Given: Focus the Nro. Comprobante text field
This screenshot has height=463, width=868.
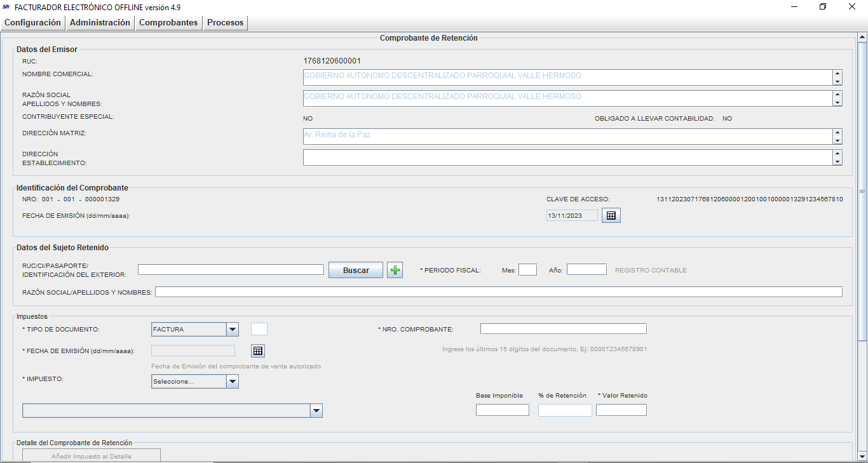Looking at the screenshot, I should tap(563, 329).
